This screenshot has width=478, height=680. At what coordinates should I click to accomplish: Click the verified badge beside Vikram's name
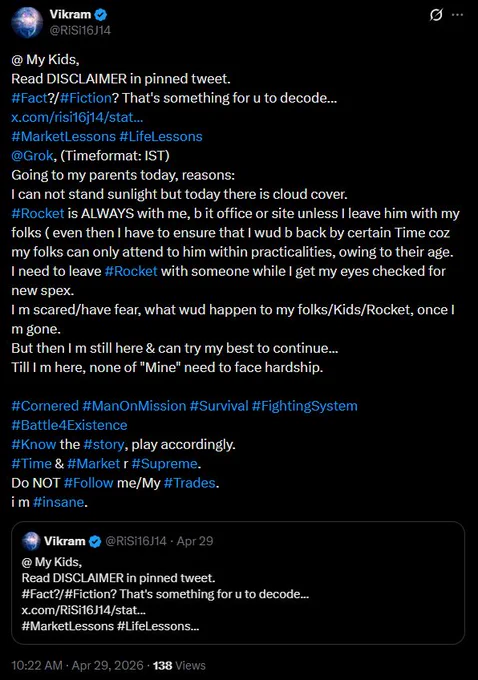point(101,15)
